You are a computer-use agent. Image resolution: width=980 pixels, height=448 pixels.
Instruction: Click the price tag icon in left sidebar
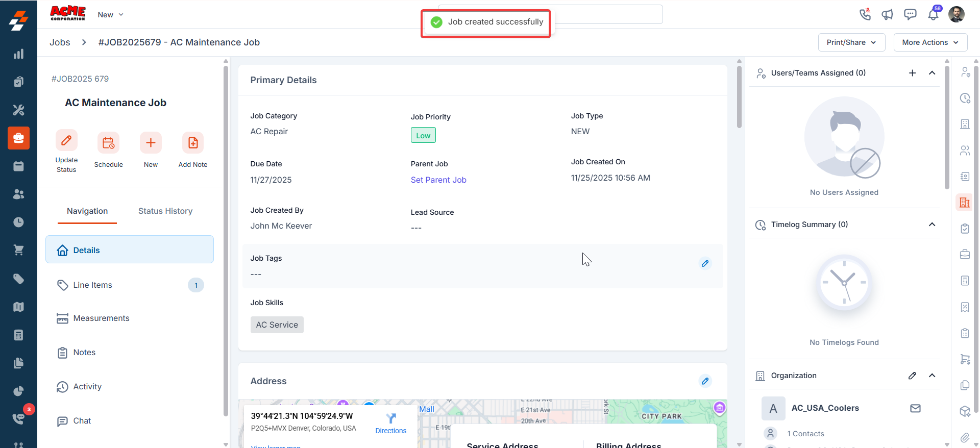pyautogui.click(x=18, y=279)
